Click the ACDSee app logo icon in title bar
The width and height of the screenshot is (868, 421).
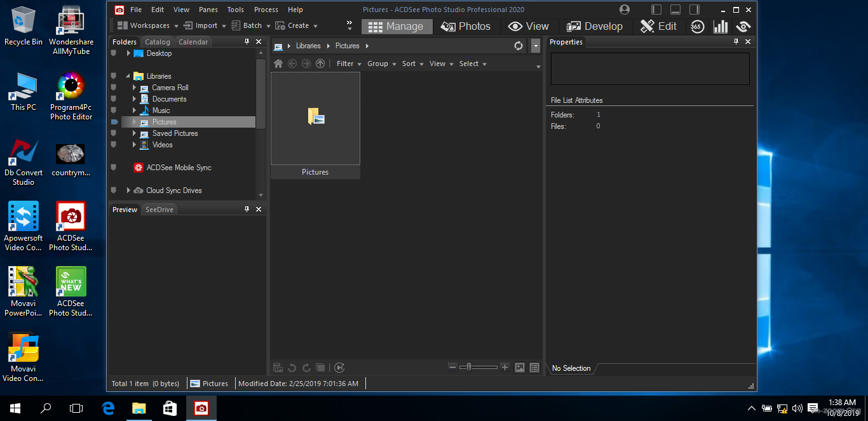[x=119, y=10]
